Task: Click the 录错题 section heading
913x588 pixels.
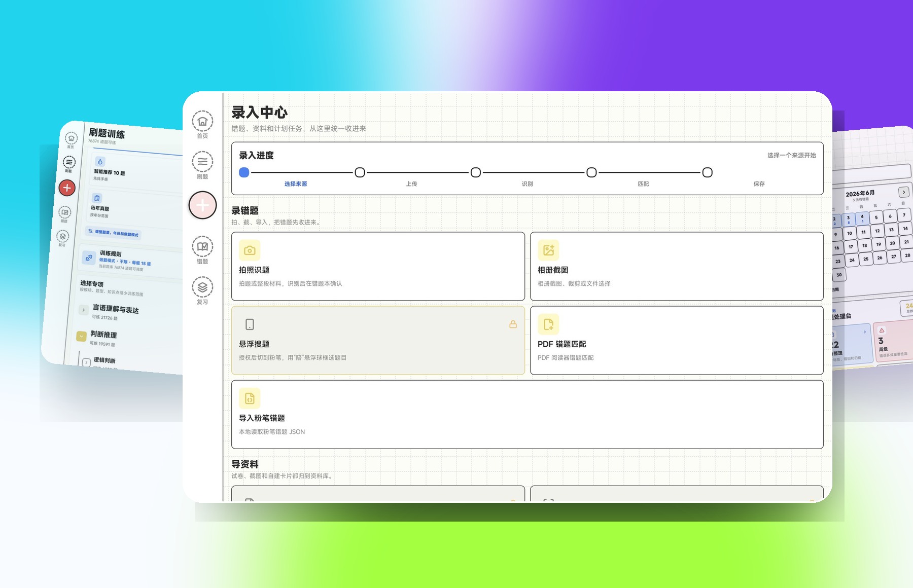Action: tap(245, 210)
